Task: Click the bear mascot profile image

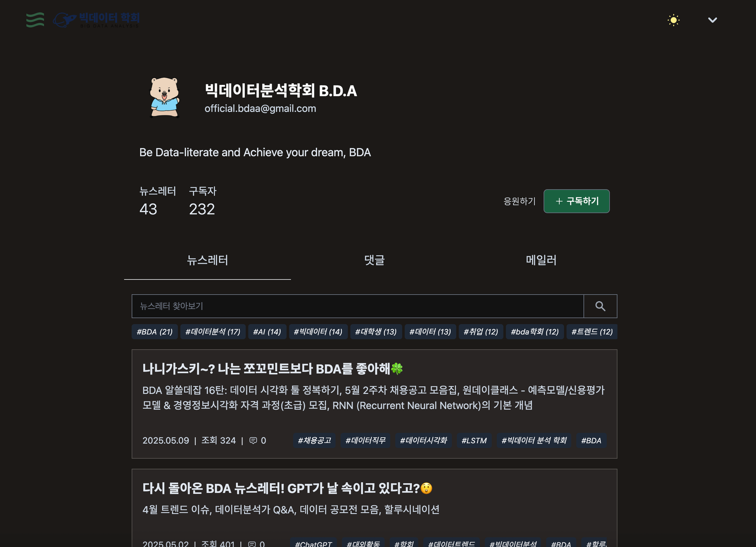Action: (x=164, y=98)
